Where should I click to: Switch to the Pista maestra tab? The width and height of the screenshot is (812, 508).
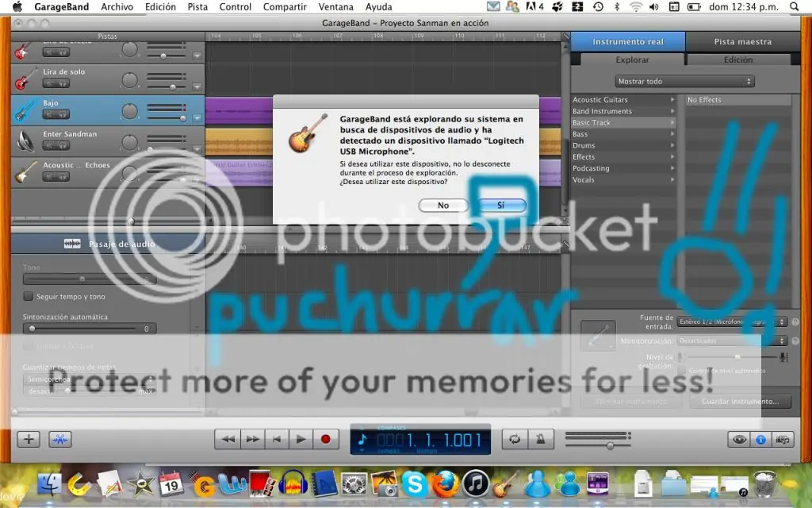[x=742, y=41]
